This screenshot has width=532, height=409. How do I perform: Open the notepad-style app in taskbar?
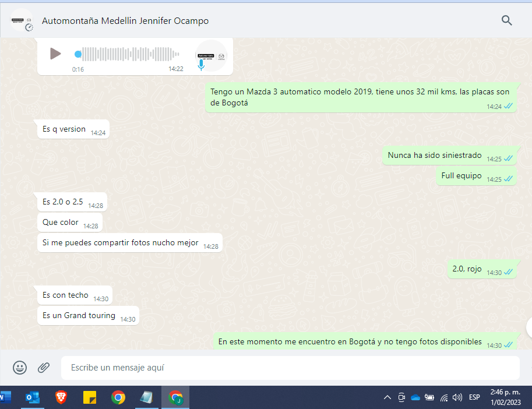(147, 397)
